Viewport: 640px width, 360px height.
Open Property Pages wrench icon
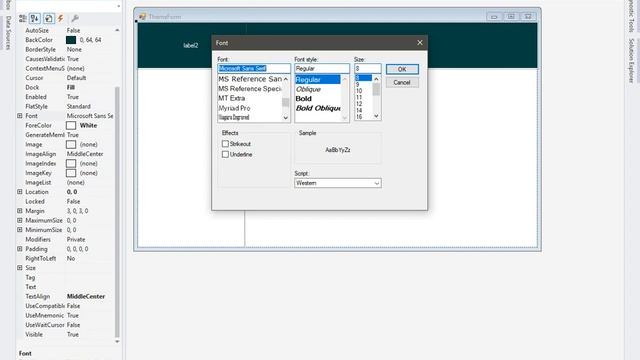pyautogui.click(x=75, y=18)
